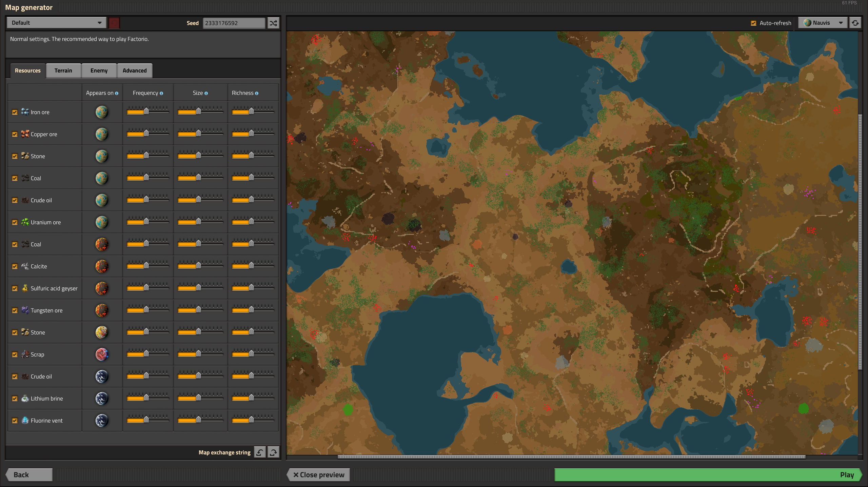Uncheck the Uranium ore resource
This screenshot has height=487, width=868.
pyautogui.click(x=15, y=222)
